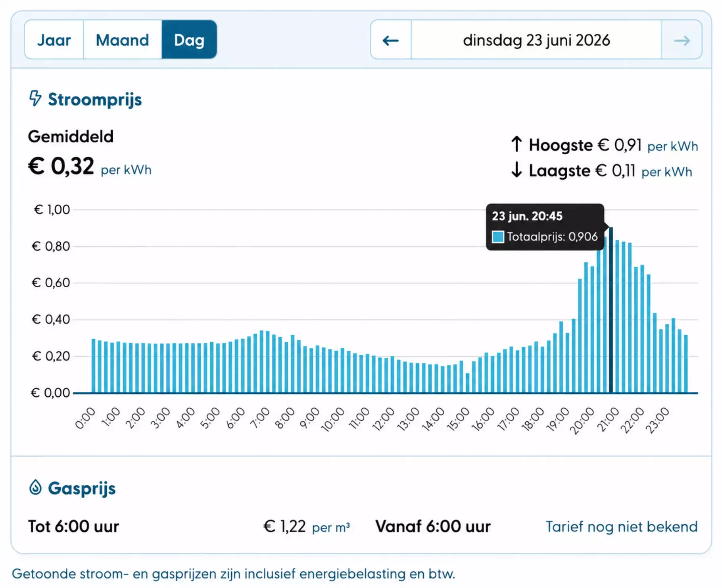The width and height of the screenshot is (722, 588).
Task: Click the first bar at 0:00
Action: pyautogui.click(x=94, y=366)
